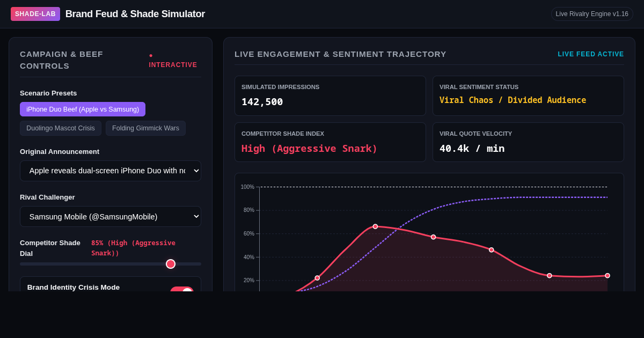This screenshot has width=644, height=338.
Task: Click the Simulated Impressions value 142,500
Action: pos(262,102)
